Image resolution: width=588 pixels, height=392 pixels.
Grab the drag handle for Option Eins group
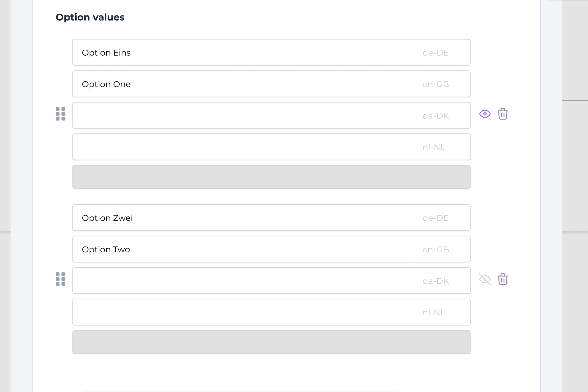click(x=61, y=114)
